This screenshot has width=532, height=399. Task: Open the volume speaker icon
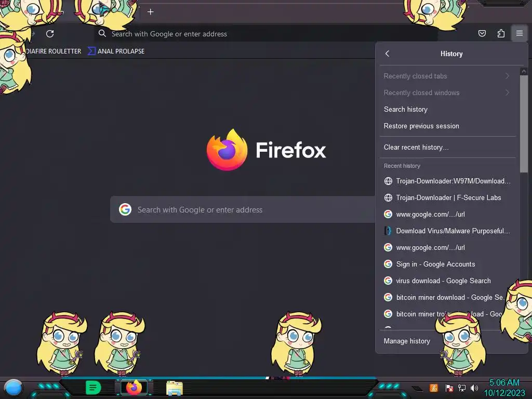click(x=474, y=388)
